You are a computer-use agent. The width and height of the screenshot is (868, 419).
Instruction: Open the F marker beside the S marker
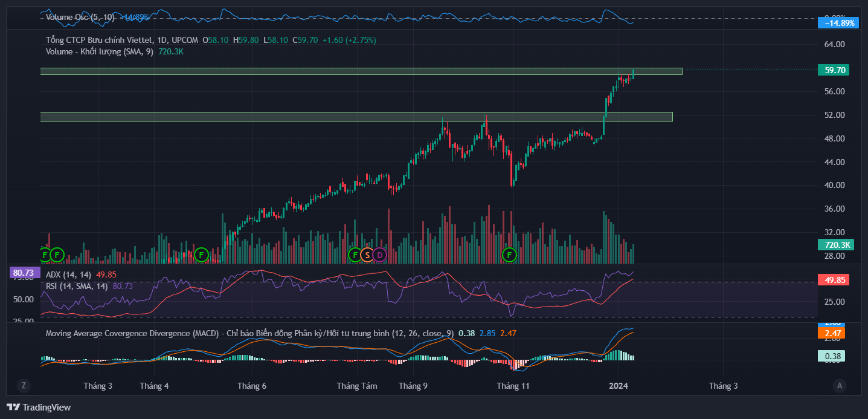[x=355, y=255]
